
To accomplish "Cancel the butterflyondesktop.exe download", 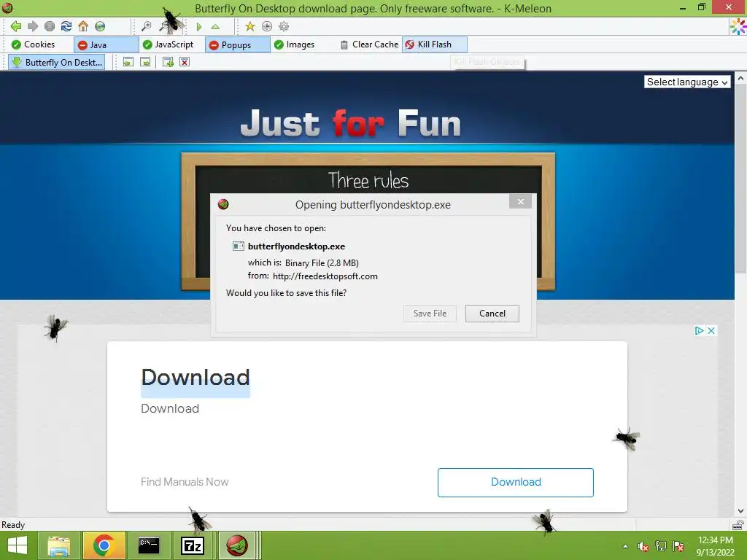I will [492, 314].
